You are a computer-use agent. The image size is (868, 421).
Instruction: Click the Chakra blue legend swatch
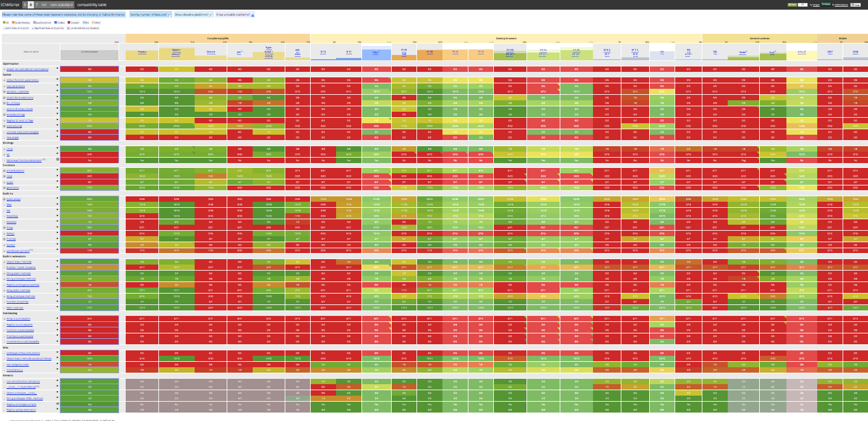click(x=56, y=22)
